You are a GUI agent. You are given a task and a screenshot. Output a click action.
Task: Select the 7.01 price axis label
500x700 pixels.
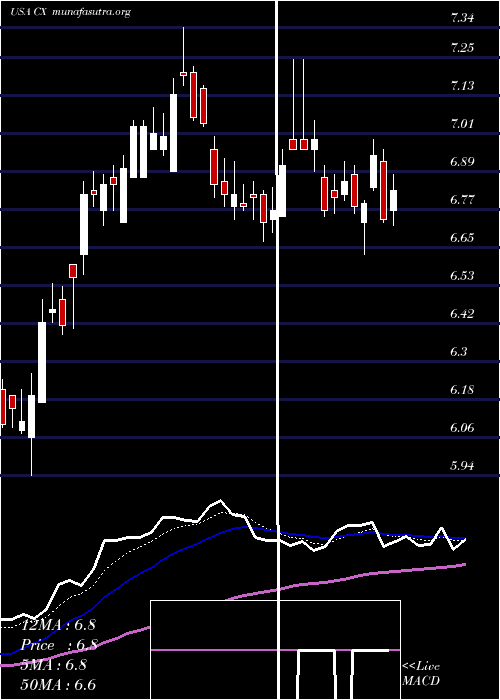pyautogui.click(x=462, y=124)
